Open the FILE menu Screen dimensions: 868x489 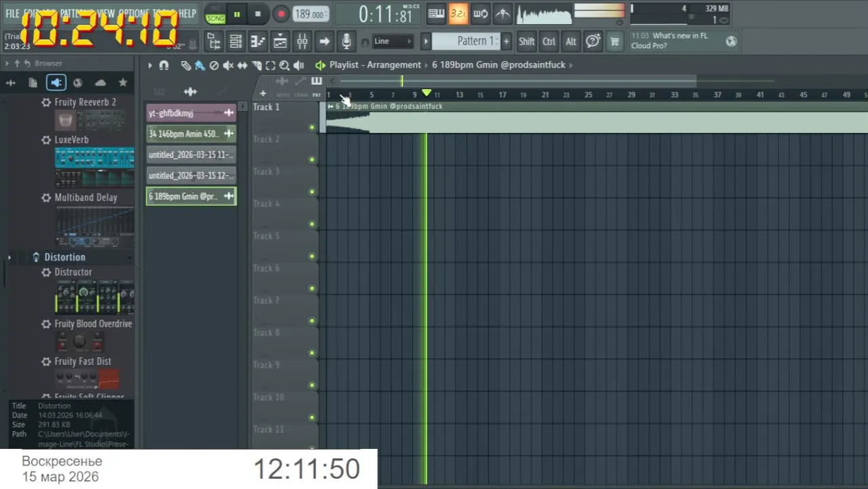point(12,14)
